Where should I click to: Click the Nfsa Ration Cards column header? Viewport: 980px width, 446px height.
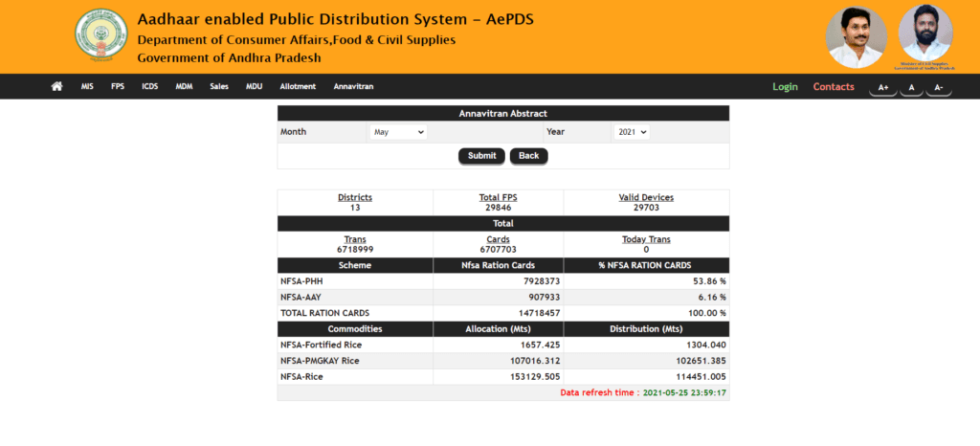(x=498, y=265)
